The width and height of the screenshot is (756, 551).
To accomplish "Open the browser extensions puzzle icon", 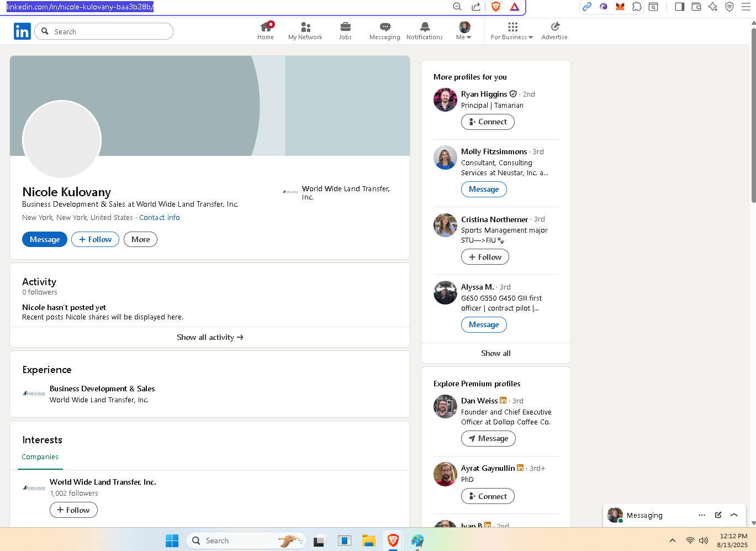I will pyautogui.click(x=637, y=7).
